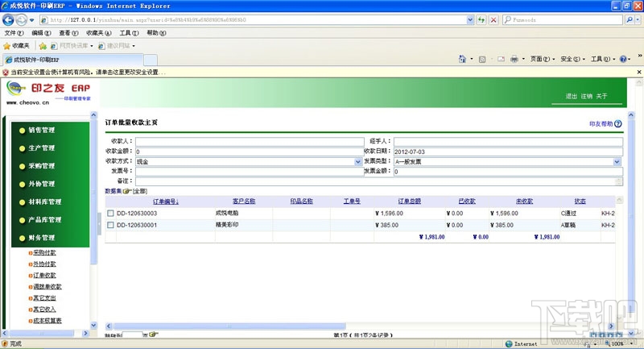644x349 pixels.
Task: Open the 查看 menu
Action: 68,33
